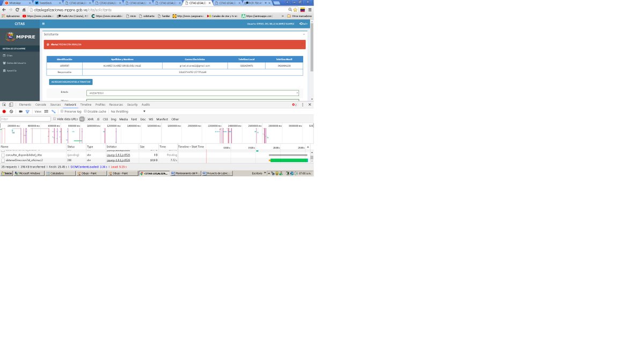
Task: Switch to the Console DevTools tab
Action: point(41,105)
